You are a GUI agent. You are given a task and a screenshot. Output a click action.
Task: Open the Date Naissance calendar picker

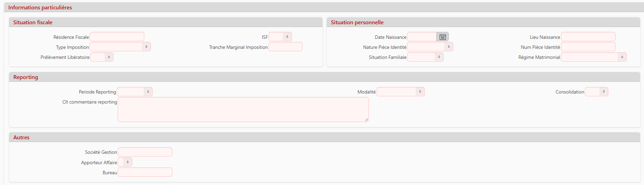coord(443,37)
